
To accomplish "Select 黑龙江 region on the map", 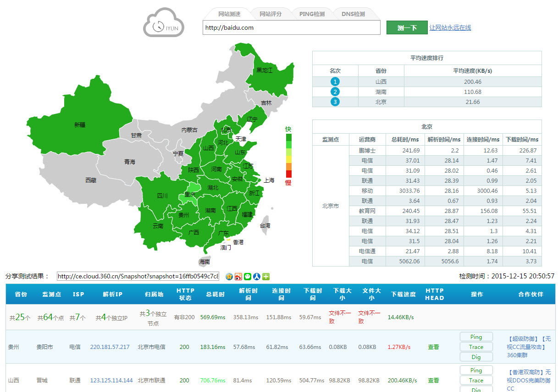I will coord(265,70).
